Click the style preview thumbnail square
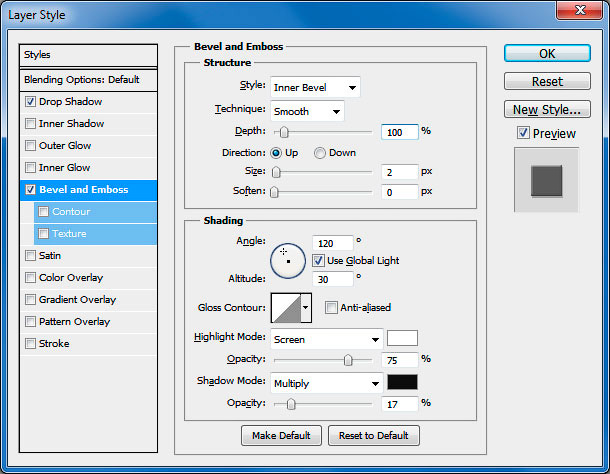Screen dimensions: 610x474 (547, 181)
